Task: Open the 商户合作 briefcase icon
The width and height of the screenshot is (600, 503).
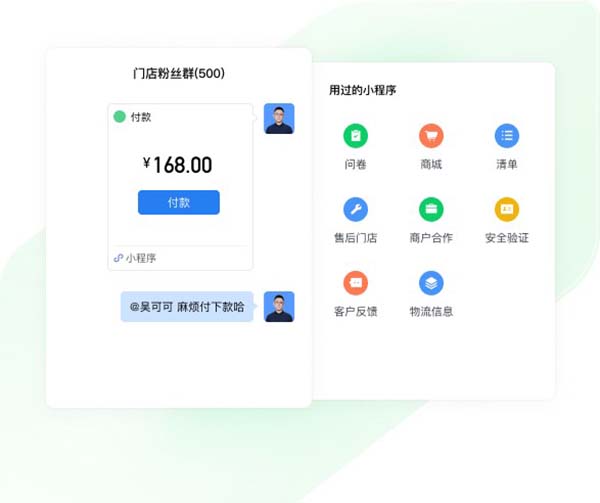Action: click(431, 209)
